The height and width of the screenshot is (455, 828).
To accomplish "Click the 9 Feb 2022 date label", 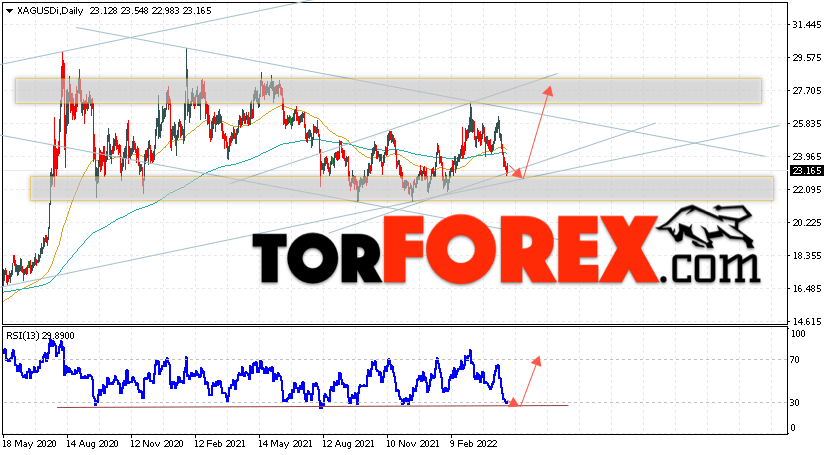I will pos(474,444).
